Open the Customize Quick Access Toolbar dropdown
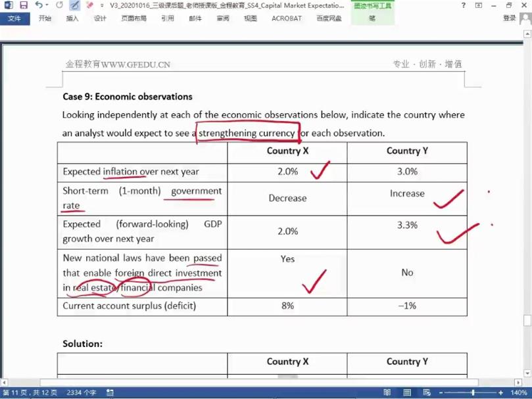 [x=102, y=5]
